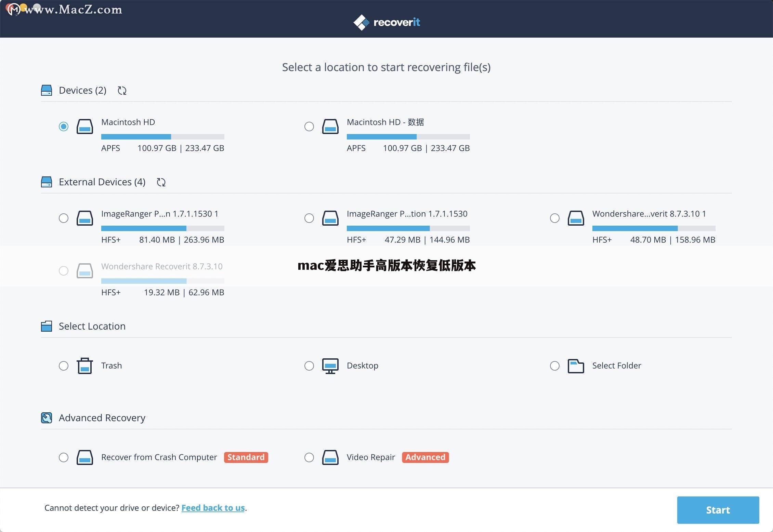Open the Feed back to us link

[x=213, y=508]
